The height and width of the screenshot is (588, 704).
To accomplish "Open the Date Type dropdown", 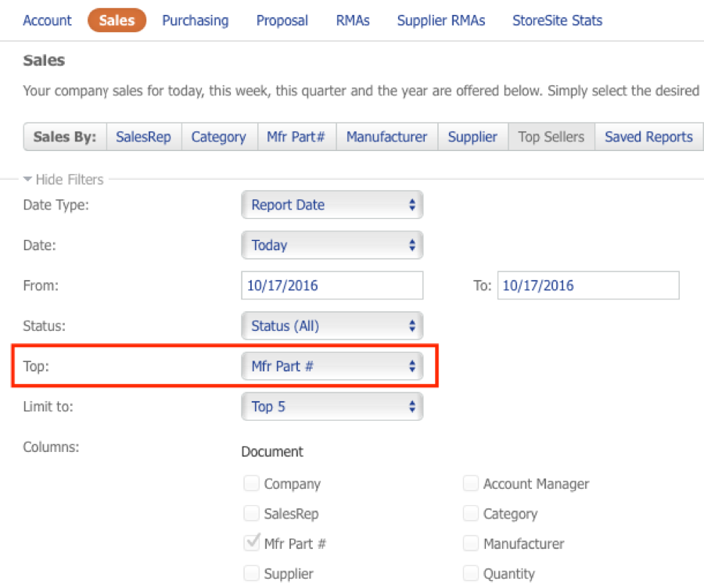I will 332,205.
